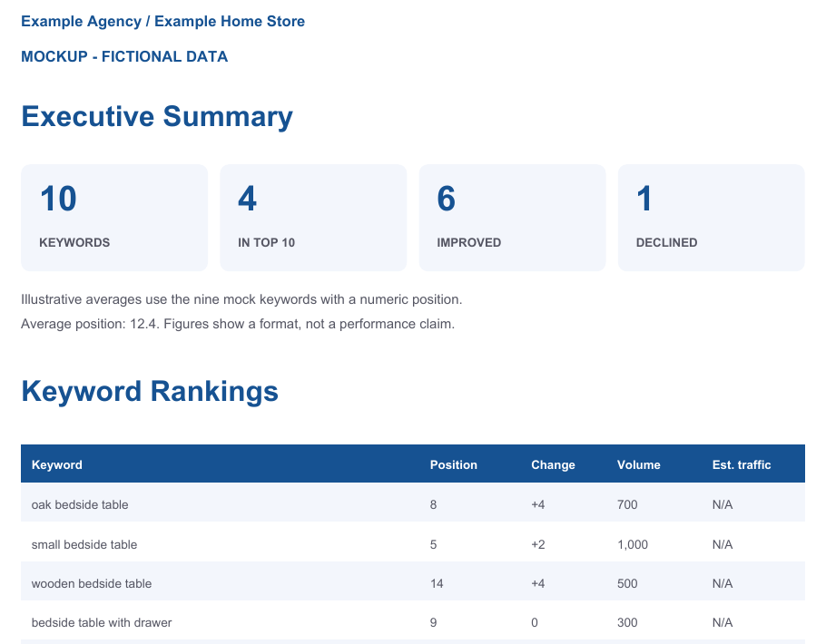The width and height of the screenshot is (826, 644).
Task: Click the Volume column header
Action: (638, 464)
